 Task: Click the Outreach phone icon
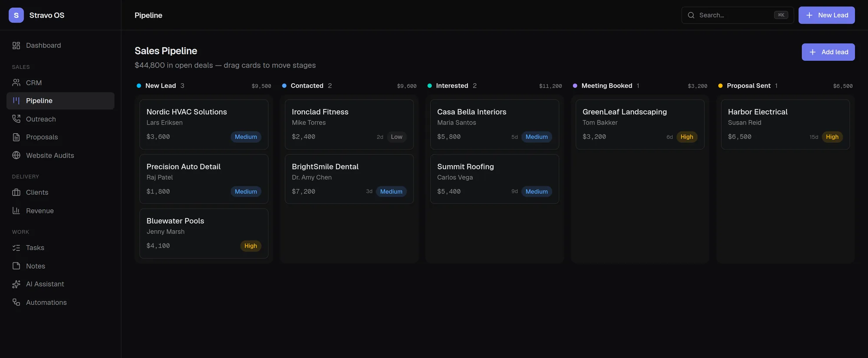(16, 119)
